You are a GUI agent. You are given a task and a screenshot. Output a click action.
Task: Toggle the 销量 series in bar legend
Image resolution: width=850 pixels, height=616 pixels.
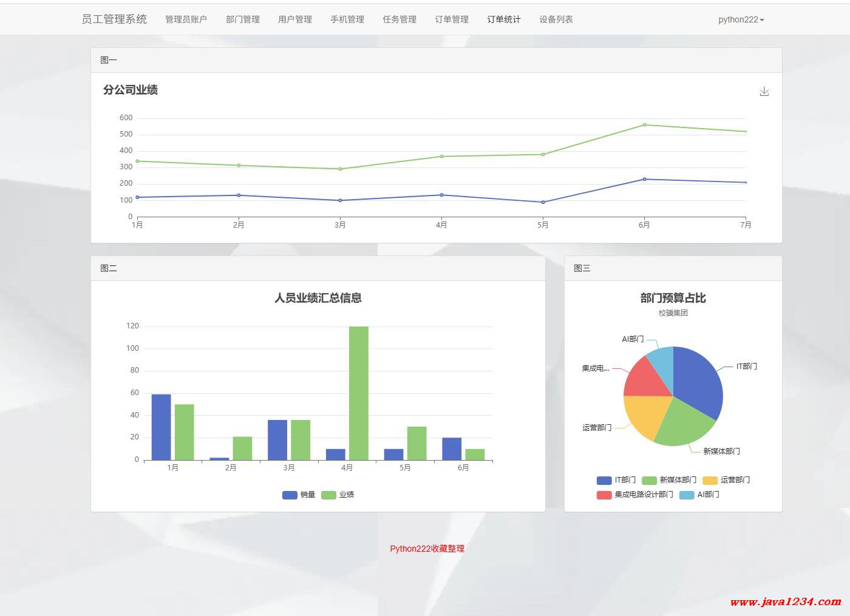[x=299, y=495]
